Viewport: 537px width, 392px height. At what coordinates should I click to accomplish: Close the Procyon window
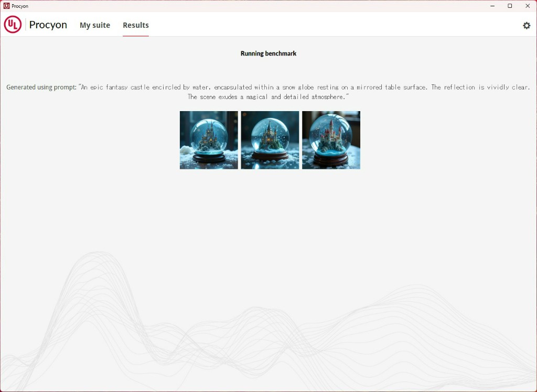point(528,6)
